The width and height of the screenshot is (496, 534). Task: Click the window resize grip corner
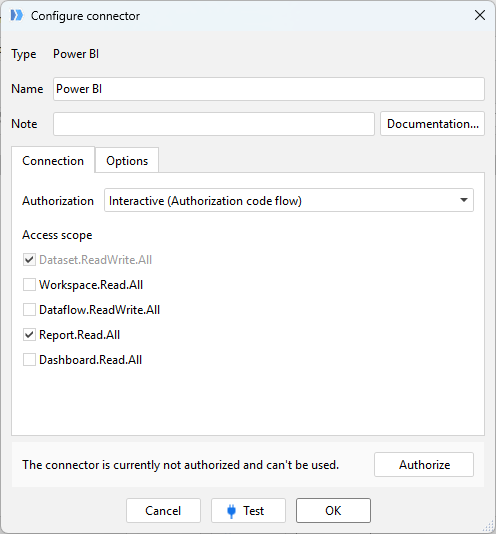point(488,527)
